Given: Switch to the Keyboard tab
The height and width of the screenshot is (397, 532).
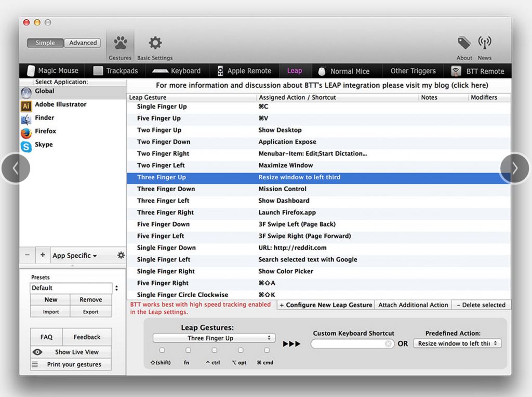Looking at the screenshot, I should pyautogui.click(x=177, y=71).
